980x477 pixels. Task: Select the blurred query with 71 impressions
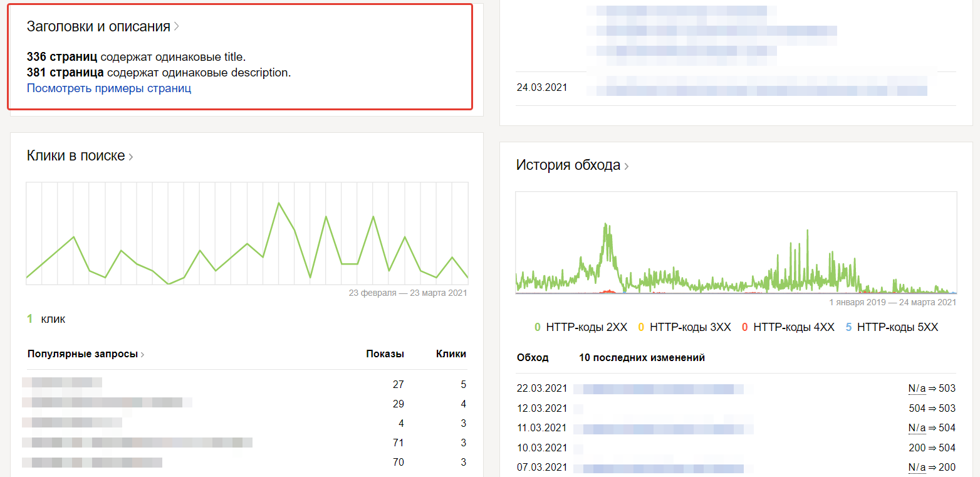click(138, 443)
